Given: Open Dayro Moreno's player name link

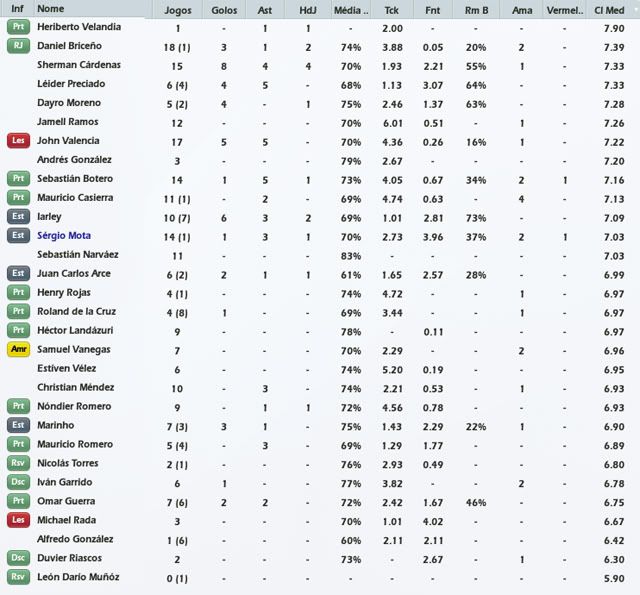Looking at the screenshot, I should (71, 104).
